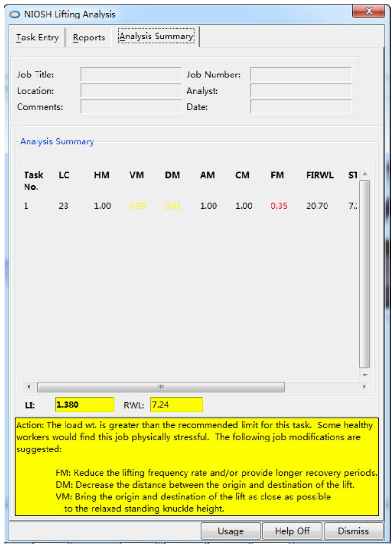
Task: Click the Job Number input field
Action: point(300,75)
